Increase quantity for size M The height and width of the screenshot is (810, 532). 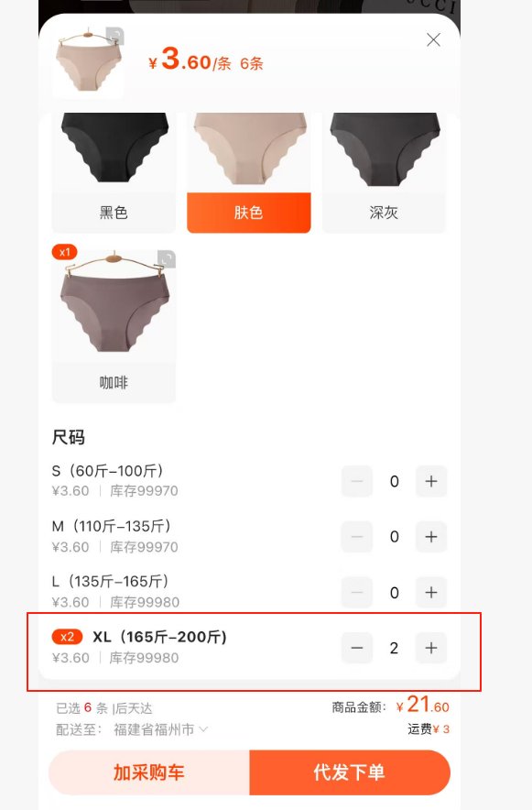pyautogui.click(x=431, y=537)
